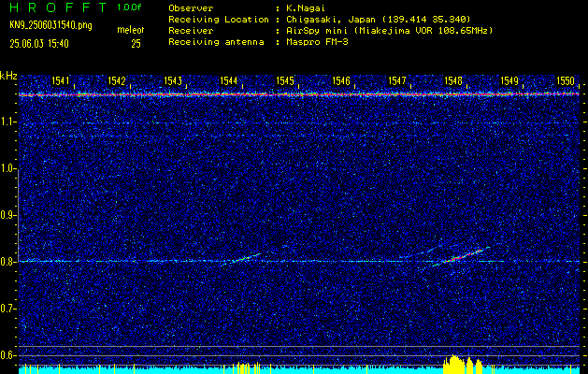588x374 pixels.
Task: Click the 1548 time marker
Action: click(x=453, y=80)
